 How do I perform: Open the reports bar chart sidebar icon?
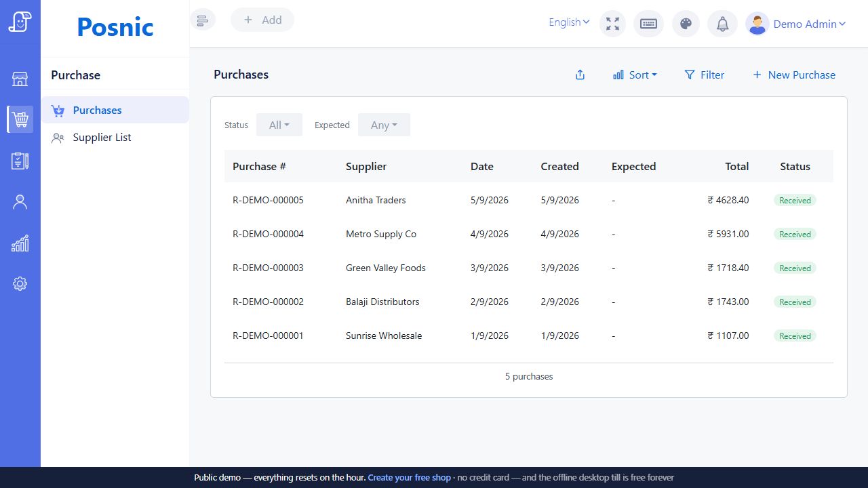click(20, 243)
